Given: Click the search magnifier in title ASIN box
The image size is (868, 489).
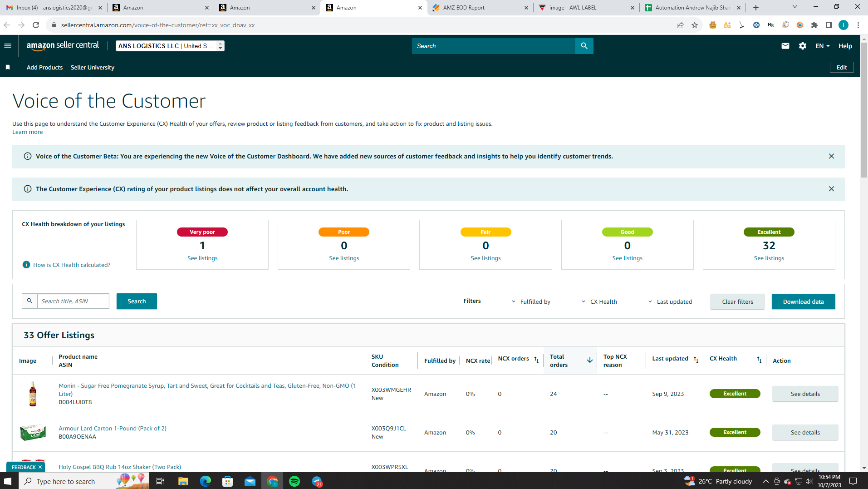Looking at the screenshot, I should point(29,301).
